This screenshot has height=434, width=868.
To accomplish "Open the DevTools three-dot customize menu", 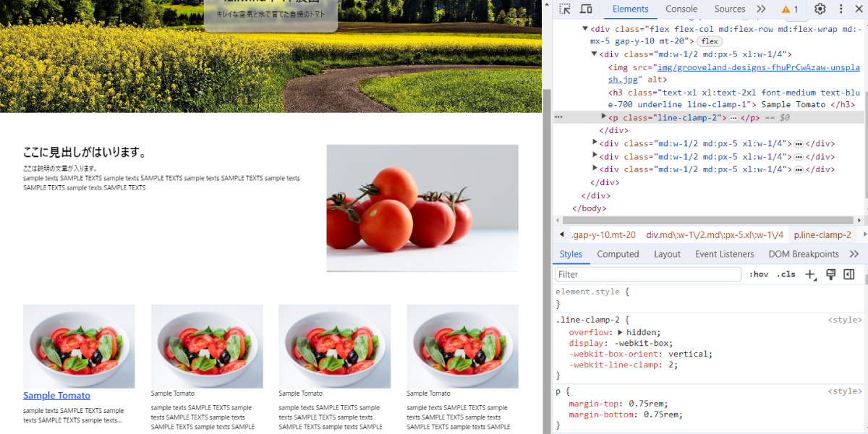I will 841,9.
